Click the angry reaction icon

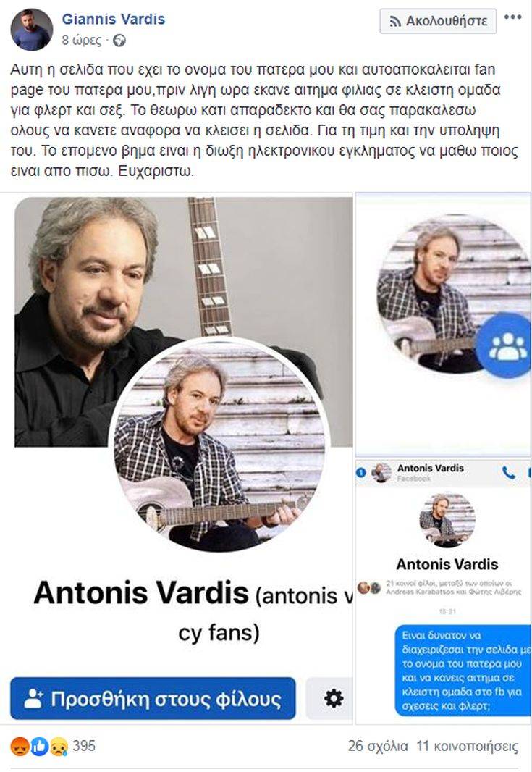coord(20,747)
